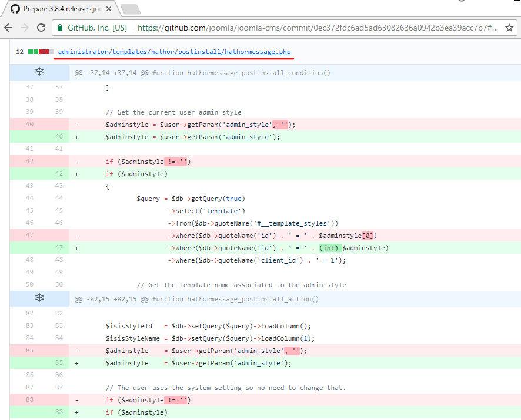Select the Prepare 3.8.4 release tab

tap(62, 9)
